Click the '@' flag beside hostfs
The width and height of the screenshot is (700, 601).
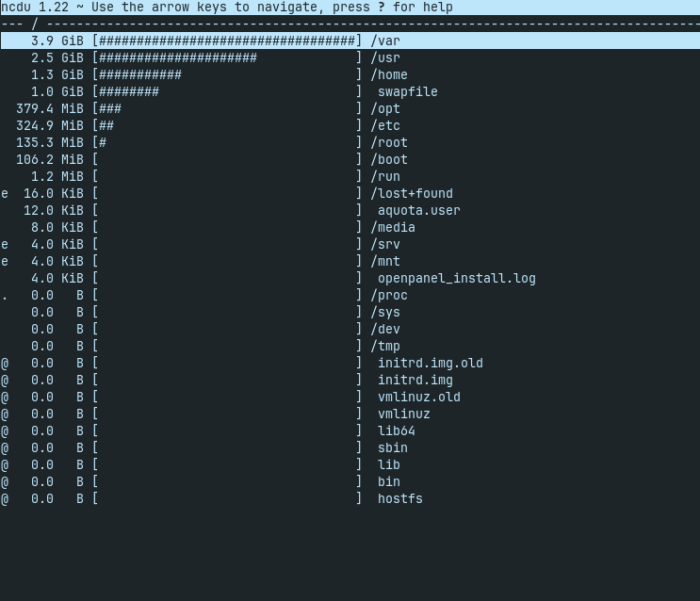pyautogui.click(x=5, y=499)
